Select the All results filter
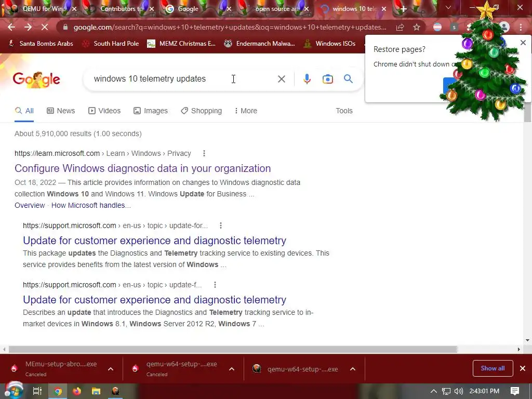 24,111
